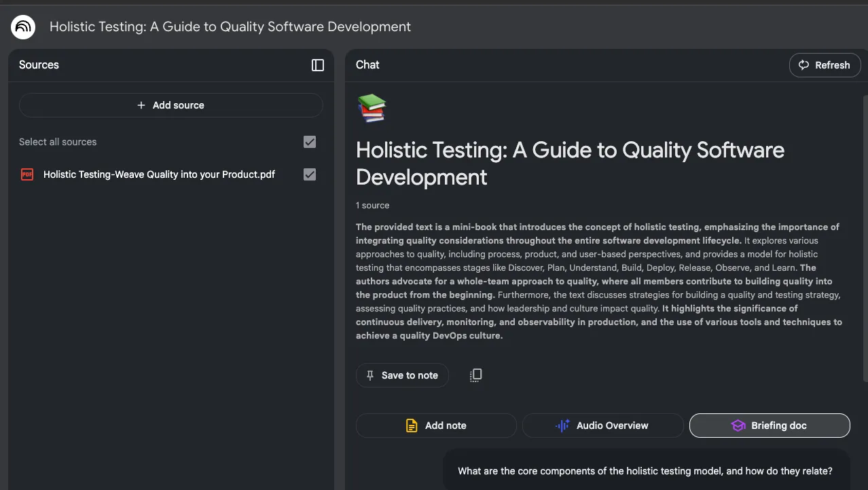Click the suggested question about core components

[646, 470]
